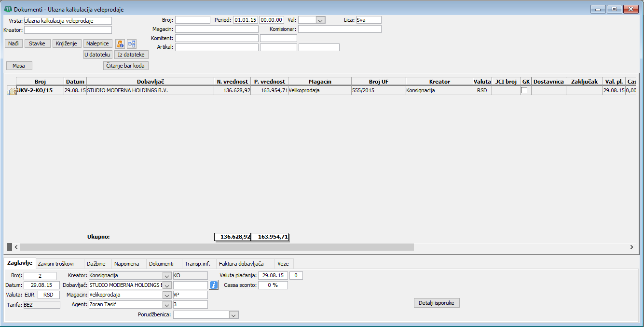Expand the Agent dropdown showing Zoran Tasić
The image size is (644, 327).
(x=167, y=305)
